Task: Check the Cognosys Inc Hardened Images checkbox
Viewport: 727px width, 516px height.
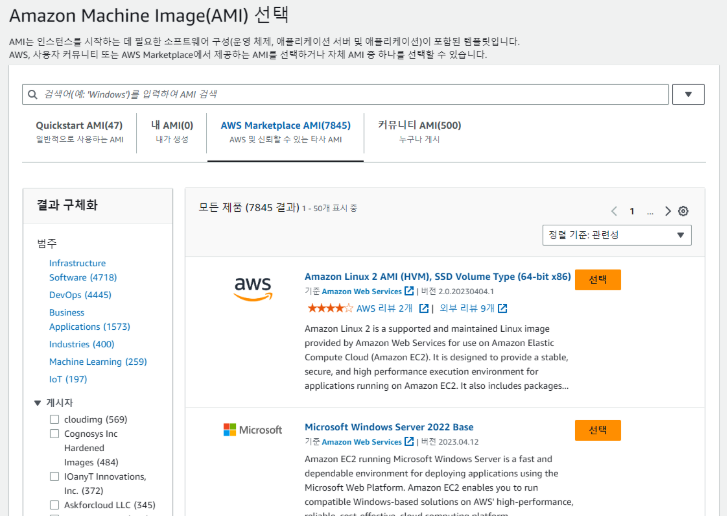Action: click(54, 434)
